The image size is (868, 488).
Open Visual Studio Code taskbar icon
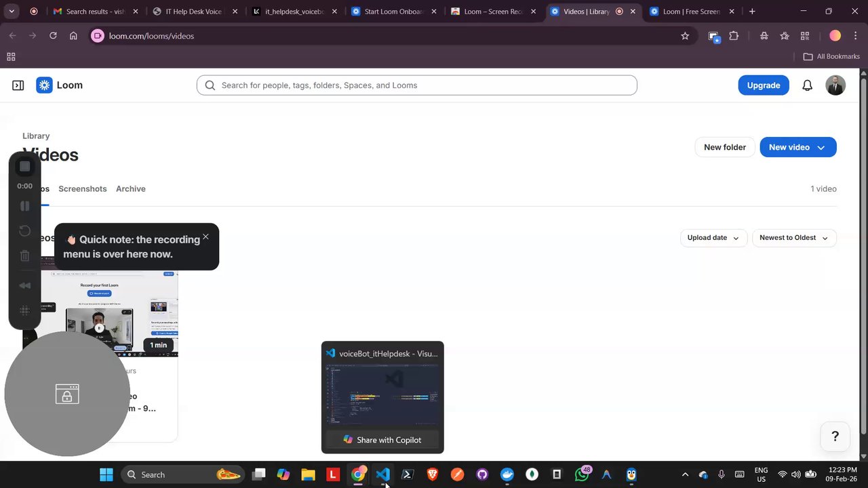pyautogui.click(x=382, y=474)
